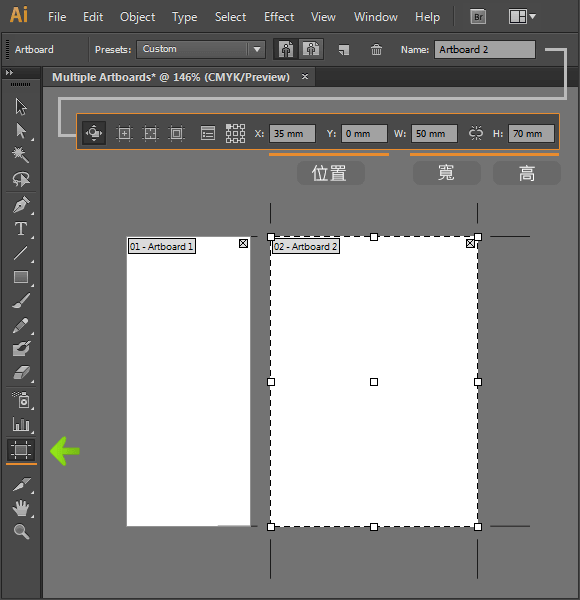Open the arrange documents dropdown
Viewport: 580px width, 600px height.
pyautogui.click(x=522, y=17)
